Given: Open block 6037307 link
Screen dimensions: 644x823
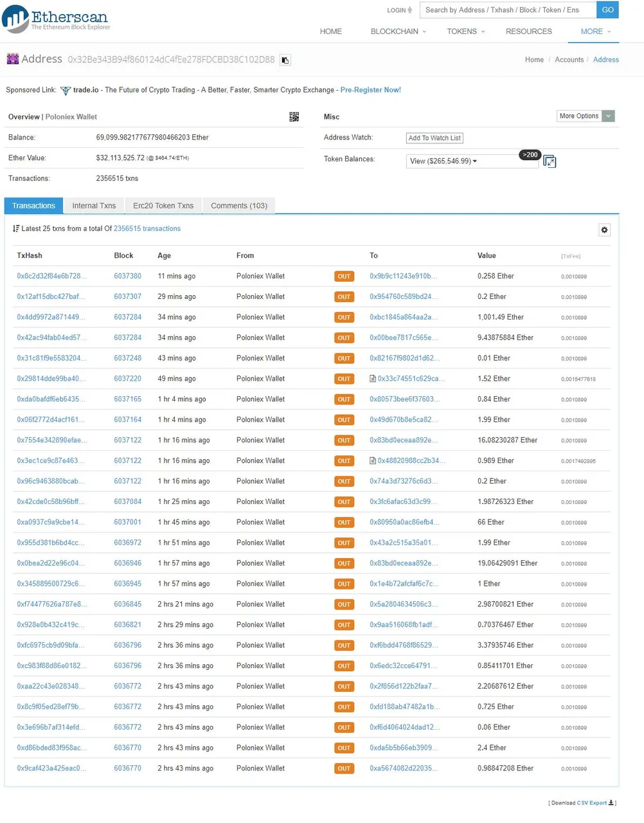Looking at the screenshot, I should pyautogui.click(x=127, y=297).
